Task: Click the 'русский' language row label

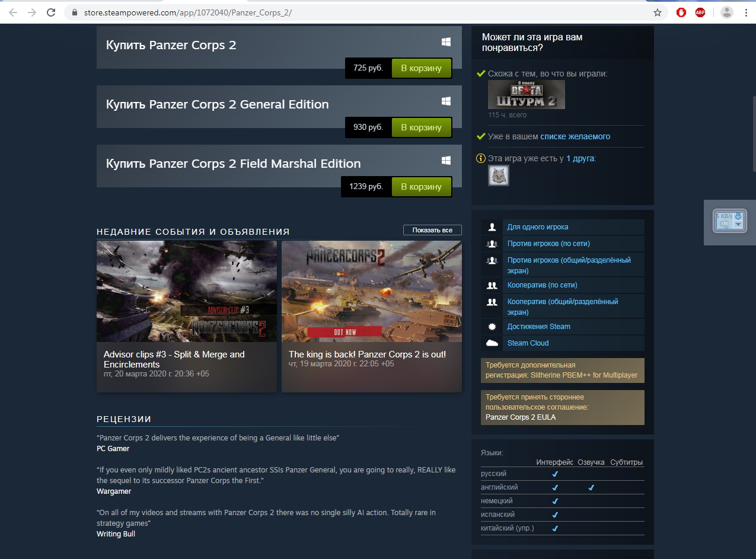Action: (x=494, y=474)
